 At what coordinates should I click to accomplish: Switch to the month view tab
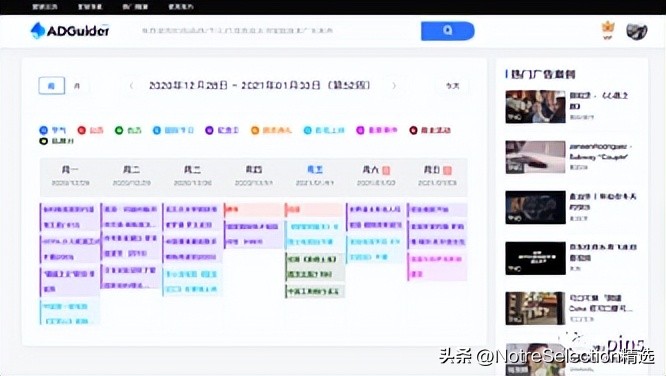[x=77, y=86]
